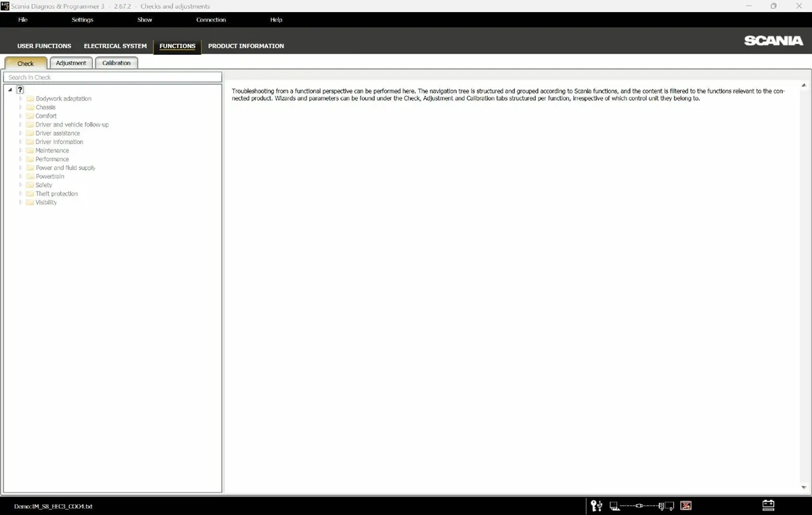Switch to the Adjustment tab
This screenshot has width=812, height=515.
[71, 63]
